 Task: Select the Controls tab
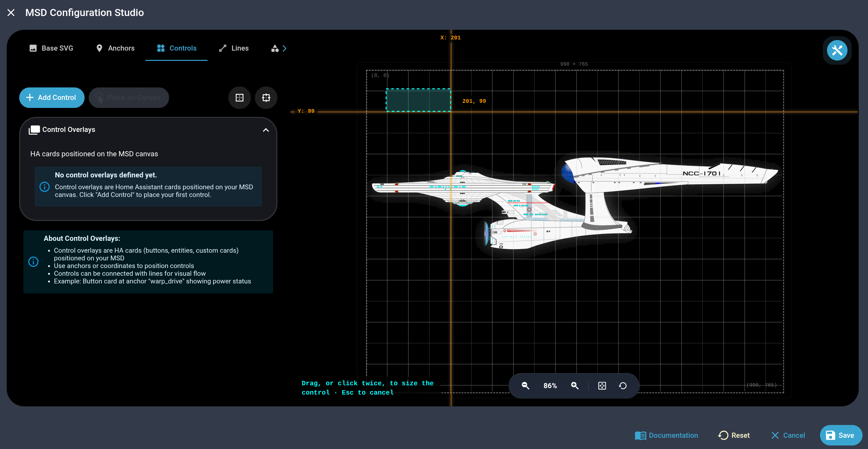tap(176, 48)
